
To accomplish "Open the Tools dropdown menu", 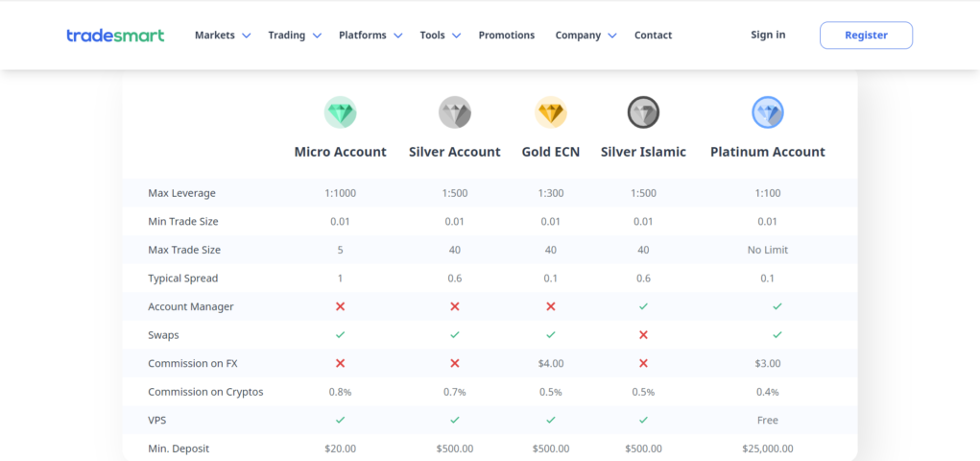I will (x=440, y=35).
